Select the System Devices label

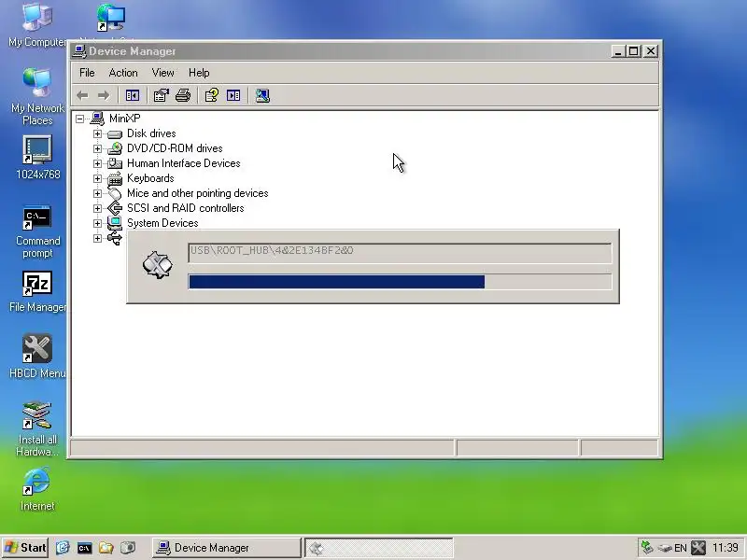162,223
